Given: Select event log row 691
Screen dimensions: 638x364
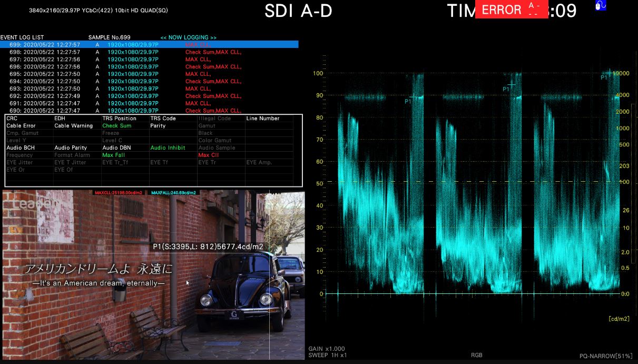Looking at the screenshot, I should 149,104.
